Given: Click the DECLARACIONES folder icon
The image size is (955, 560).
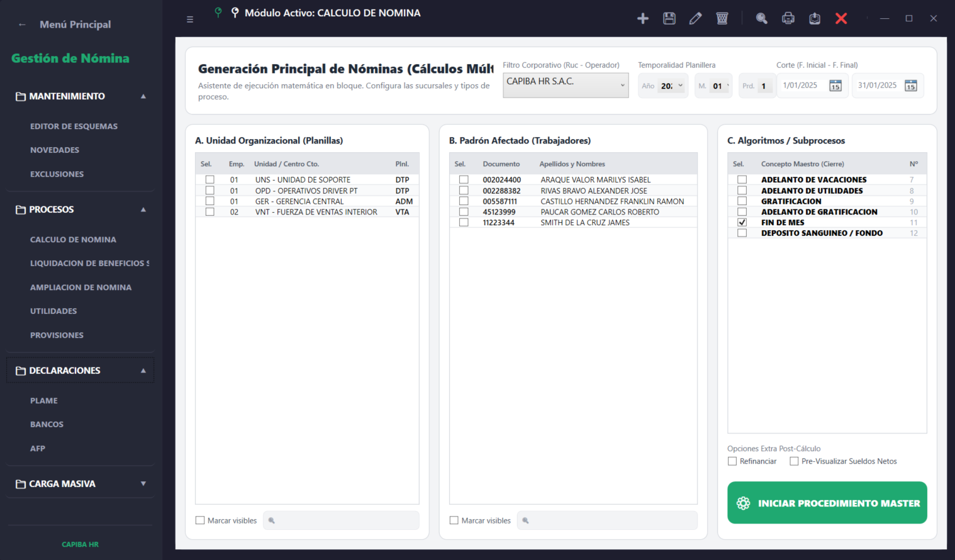Looking at the screenshot, I should point(21,371).
